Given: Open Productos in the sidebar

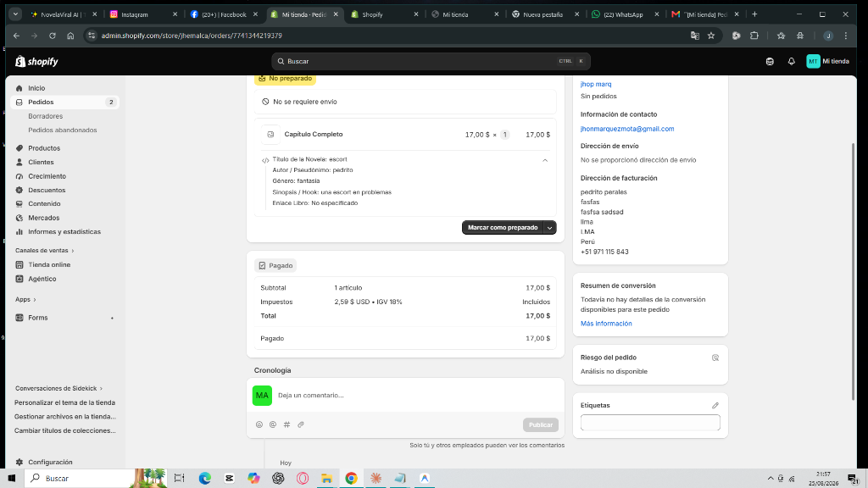Looking at the screenshot, I should (44, 148).
